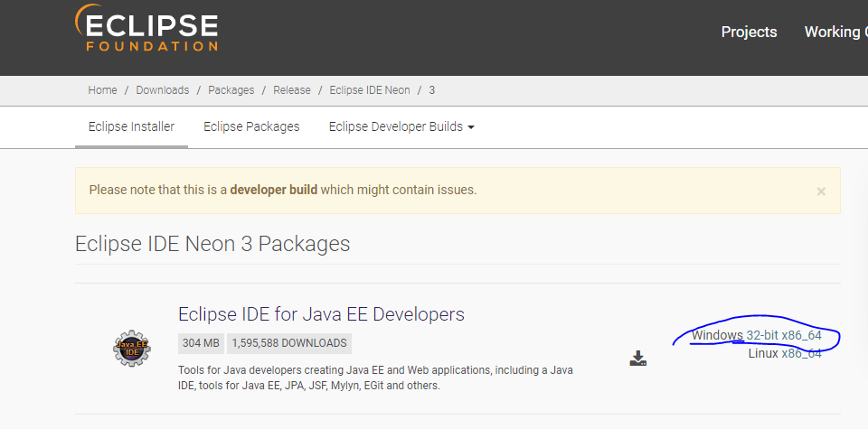This screenshot has height=429, width=868.
Task: Open the Eclipse Developer Builds dropdown
Action: tap(401, 127)
